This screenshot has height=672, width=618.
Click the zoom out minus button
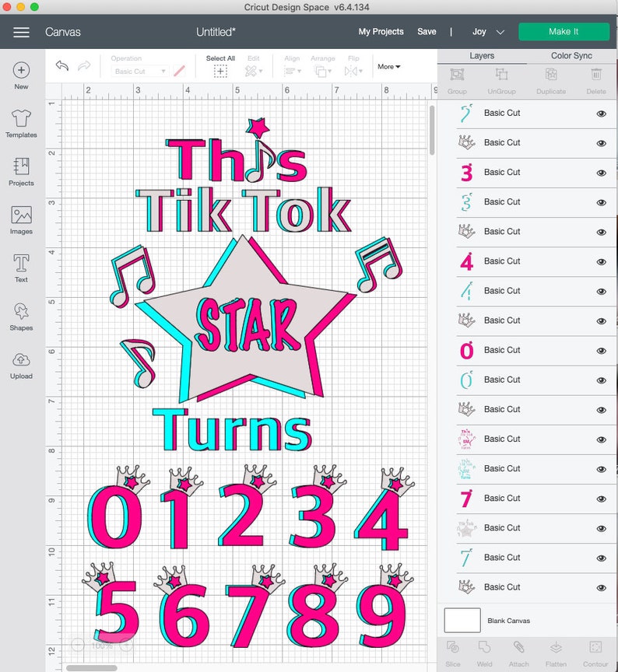78,645
